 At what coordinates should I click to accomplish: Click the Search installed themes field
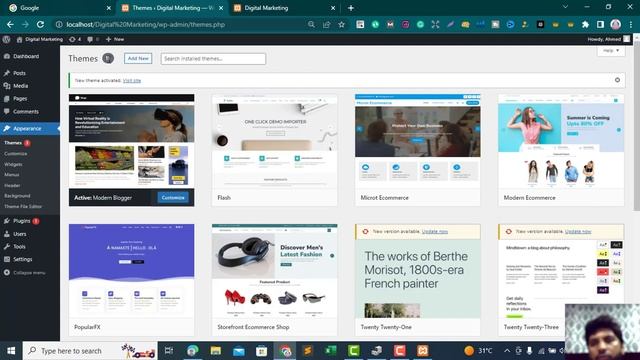coord(213,59)
